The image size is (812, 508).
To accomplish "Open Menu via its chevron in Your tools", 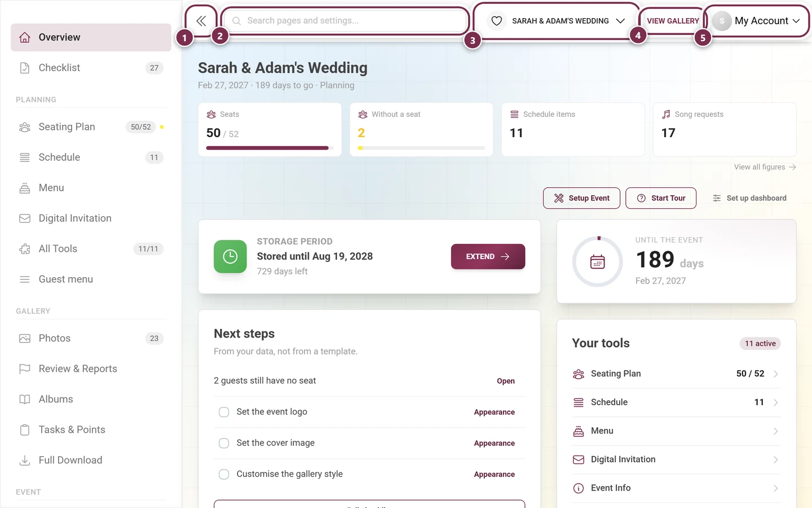I will pyautogui.click(x=776, y=431).
